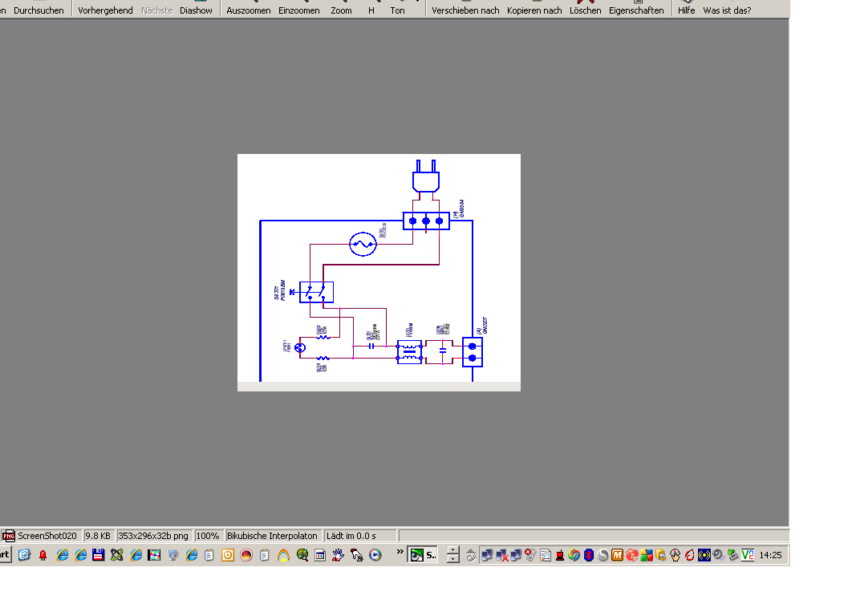848x616 pixels.
Task: Delete the image using Löschen
Action: pos(586,10)
